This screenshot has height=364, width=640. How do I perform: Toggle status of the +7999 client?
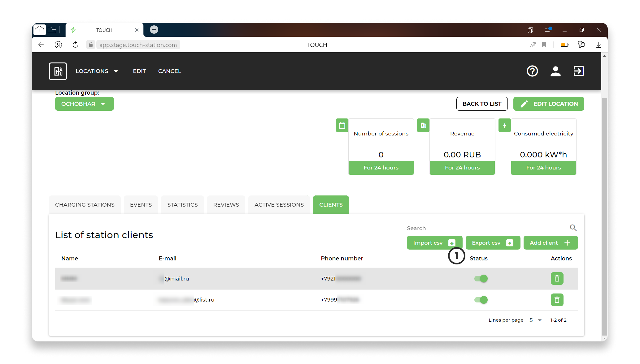pos(481,300)
